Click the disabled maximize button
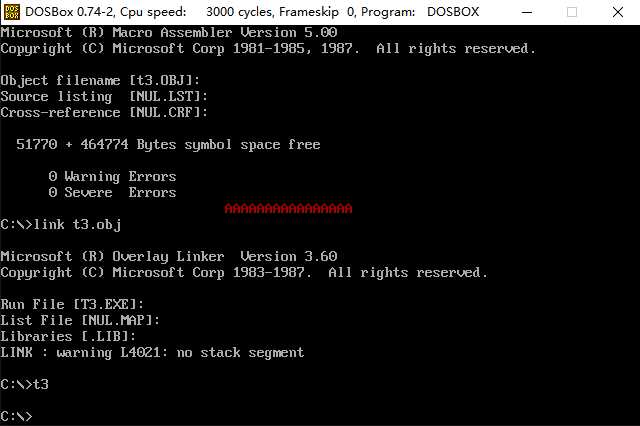The image size is (640, 426). point(572,12)
